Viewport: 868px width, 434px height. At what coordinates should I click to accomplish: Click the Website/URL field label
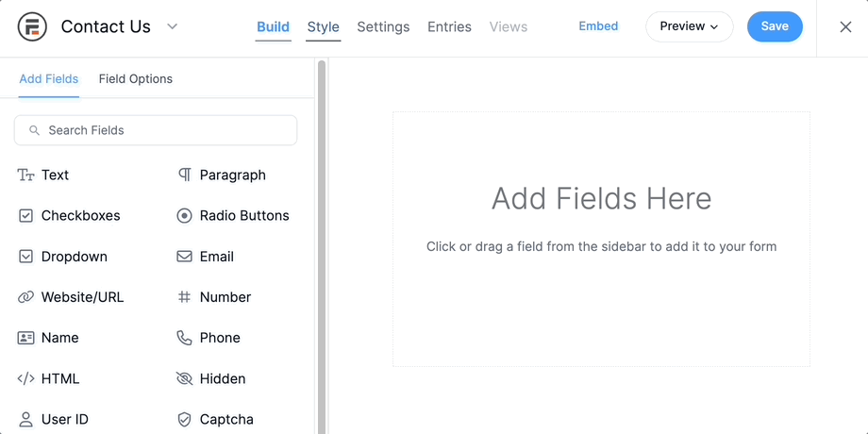click(x=82, y=297)
